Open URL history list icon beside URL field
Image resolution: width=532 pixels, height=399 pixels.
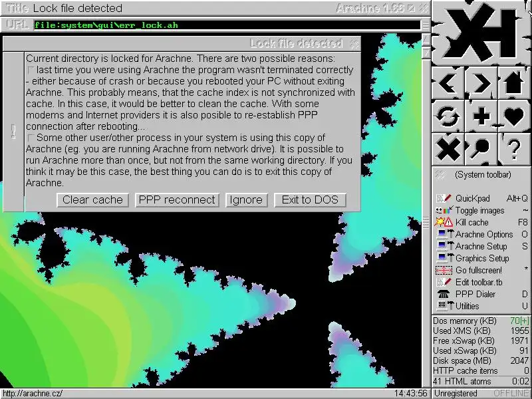425,25
